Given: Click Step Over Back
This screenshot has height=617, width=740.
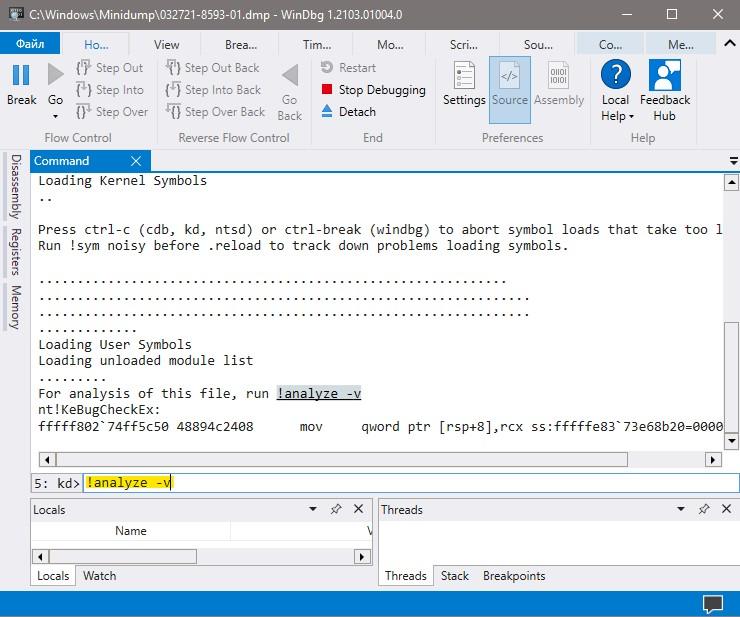Looking at the screenshot, I should [216, 112].
